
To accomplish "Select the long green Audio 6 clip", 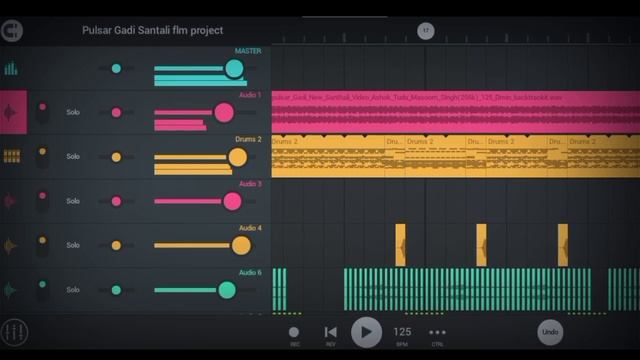I will coord(467,289).
